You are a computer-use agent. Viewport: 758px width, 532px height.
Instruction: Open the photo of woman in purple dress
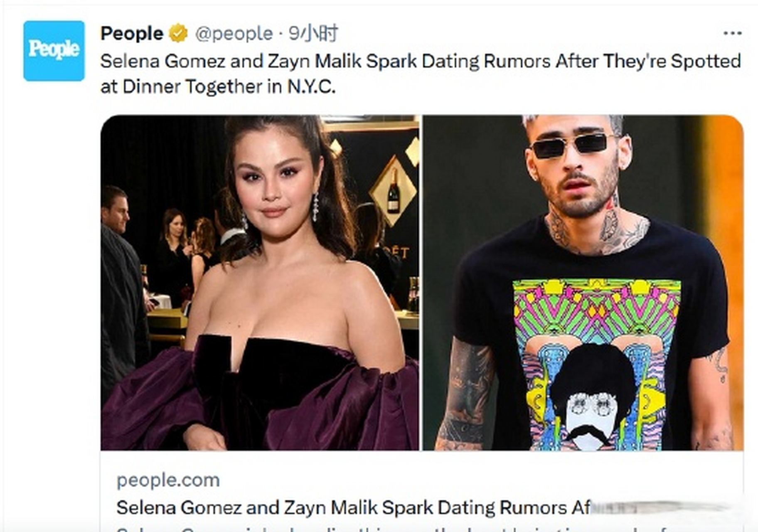pyautogui.click(x=260, y=283)
